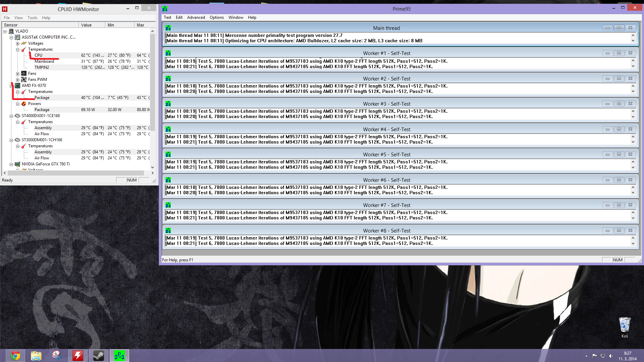Click the Value column header

point(92,25)
